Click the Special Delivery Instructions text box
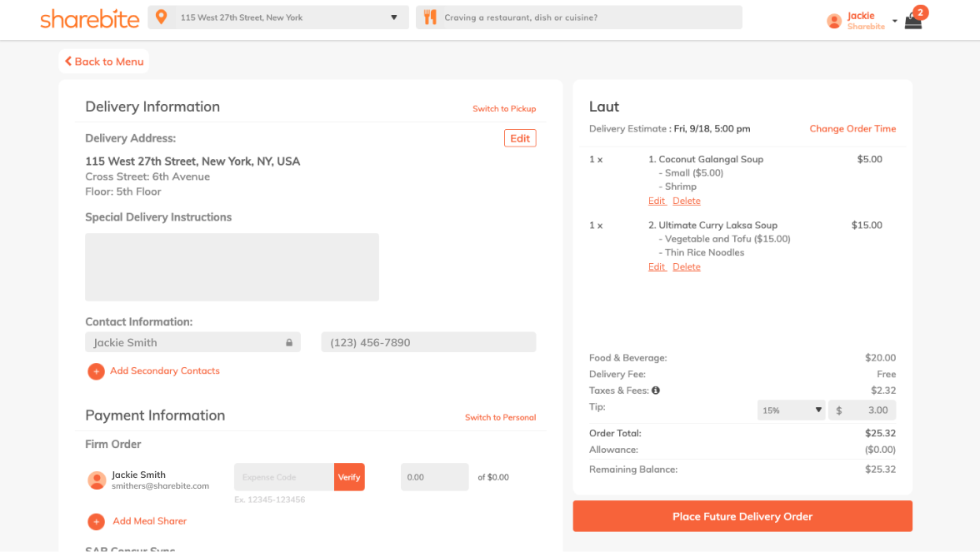 232,267
